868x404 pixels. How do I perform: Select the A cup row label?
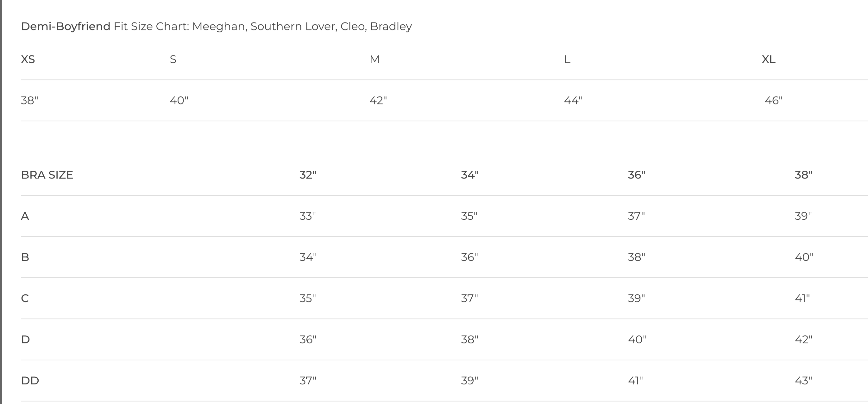(x=25, y=216)
